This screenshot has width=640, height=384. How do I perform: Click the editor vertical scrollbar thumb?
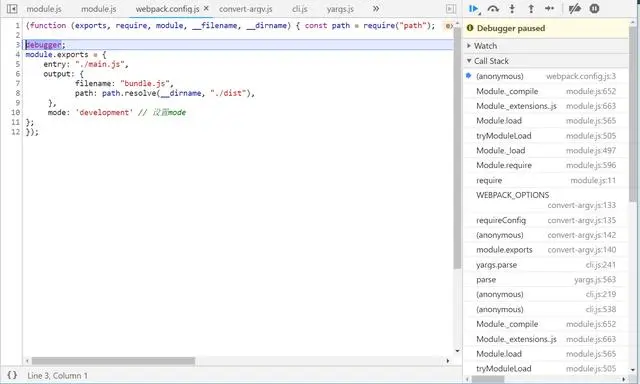click(457, 148)
